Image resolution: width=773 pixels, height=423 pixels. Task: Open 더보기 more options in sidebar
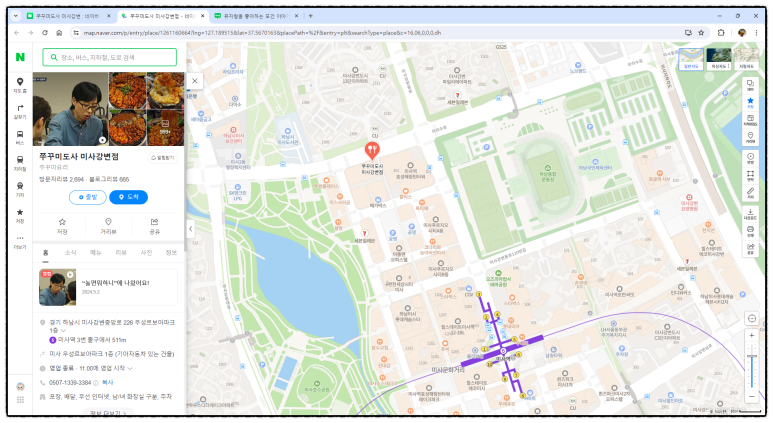point(20,242)
